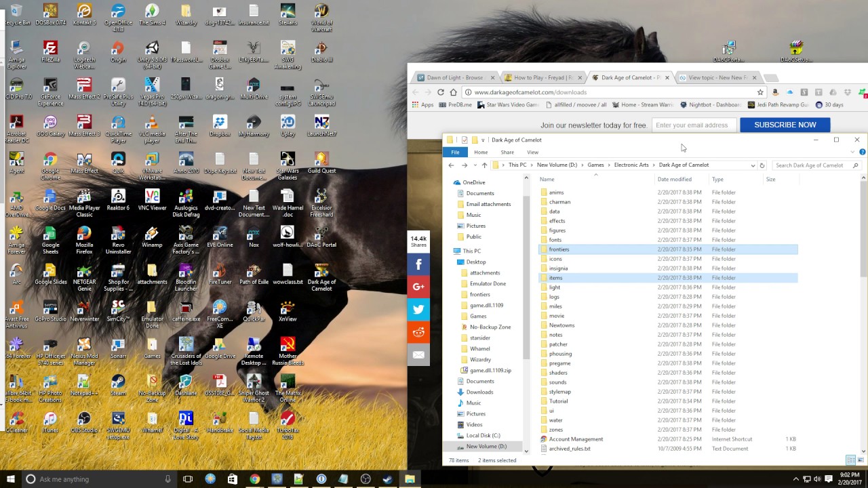Sort files by the Name column header
This screenshot has height=488, width=868.
[595, 180]
